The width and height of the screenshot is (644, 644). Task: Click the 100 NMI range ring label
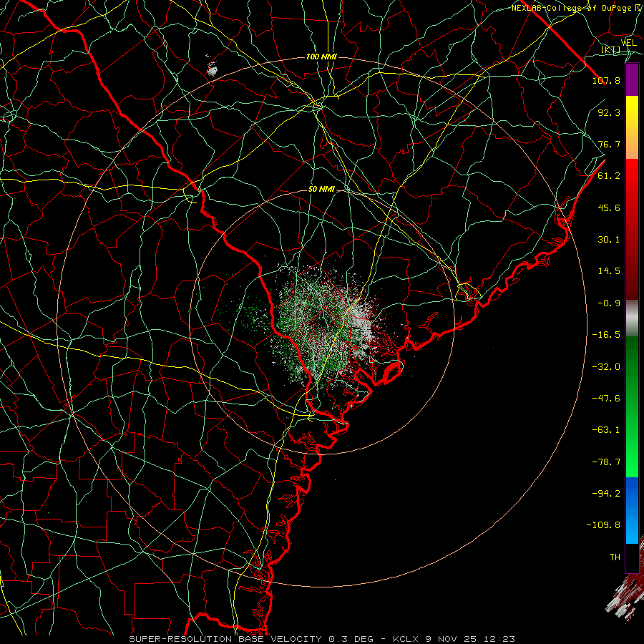[321, 57]
